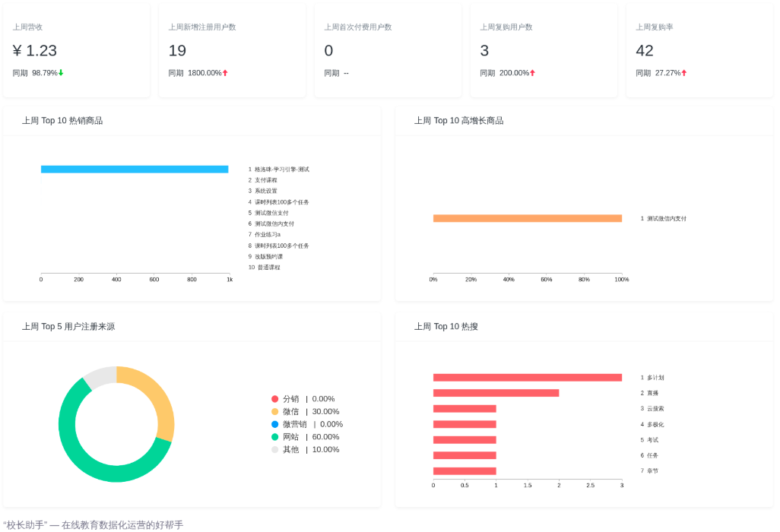The width and height of the screenshot is (780, 532).
Task: Toggle the 微信 30.00% legend entry
Action: (x=305, y=411)
